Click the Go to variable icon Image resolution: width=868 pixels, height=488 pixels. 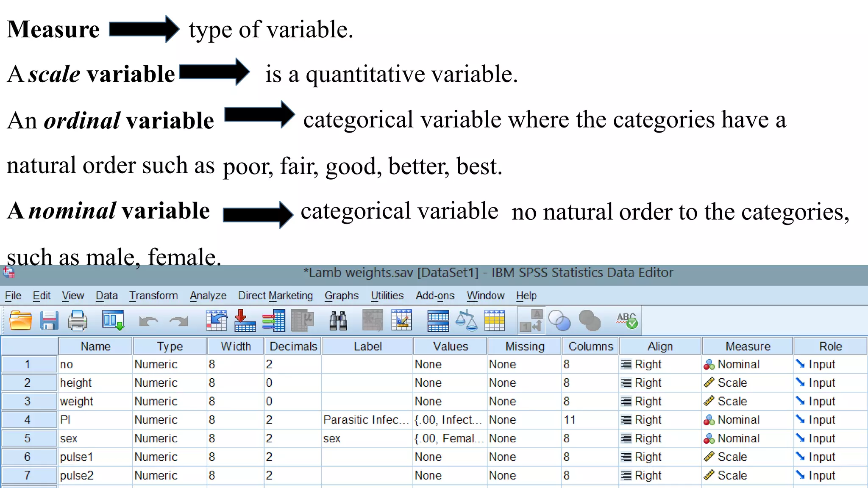pyautogui.click(x=245, y=321)
